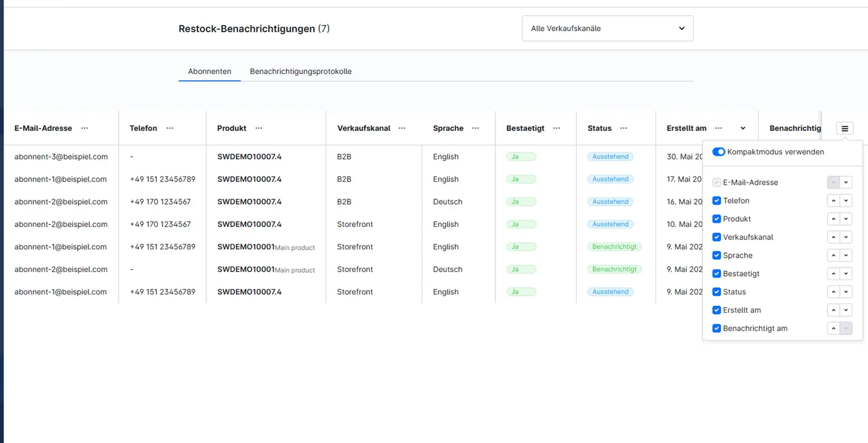Screen dimensions: 868x443
Task: Move Sprache column up
Action: [833, 255]
